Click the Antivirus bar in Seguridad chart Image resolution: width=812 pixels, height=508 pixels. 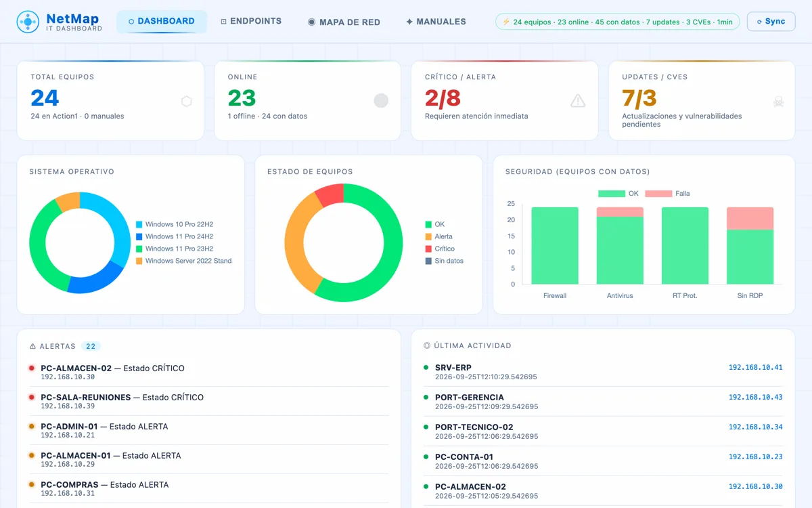coord(620,250)
